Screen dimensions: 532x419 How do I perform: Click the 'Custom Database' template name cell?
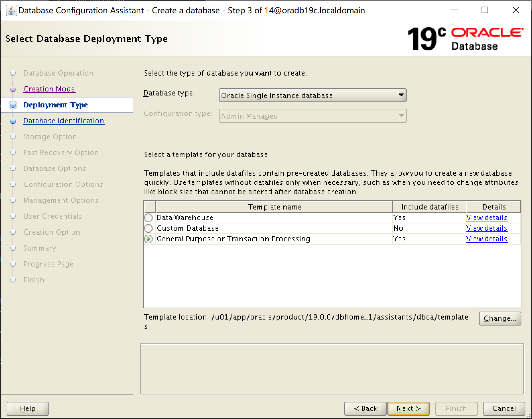(274, 228)
